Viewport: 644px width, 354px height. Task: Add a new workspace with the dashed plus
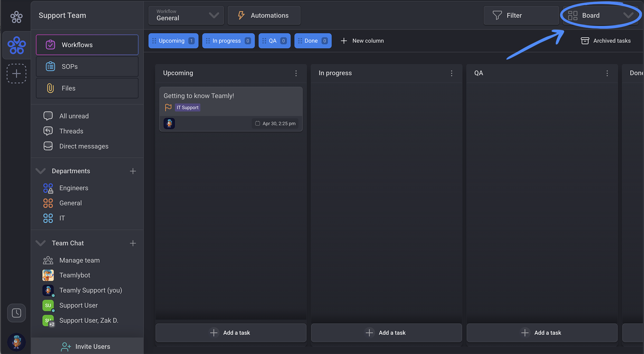click(17, 73)
